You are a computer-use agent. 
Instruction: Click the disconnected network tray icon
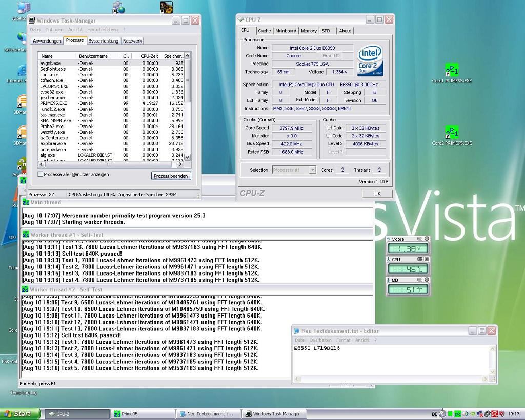click(480, 414)
